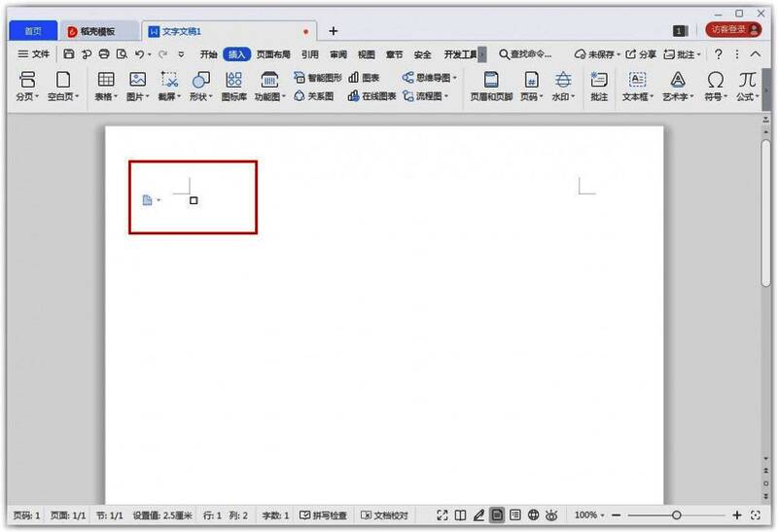The image size is (778, 532).
Task: Toggle 拼写检查 spell check in status bar
Action: click(324, 514)
